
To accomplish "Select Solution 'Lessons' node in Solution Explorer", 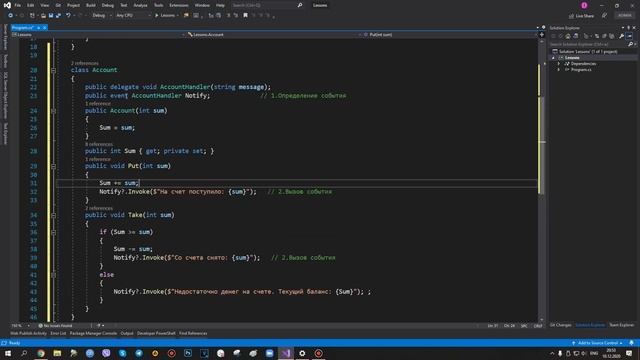I will [588, 51].
